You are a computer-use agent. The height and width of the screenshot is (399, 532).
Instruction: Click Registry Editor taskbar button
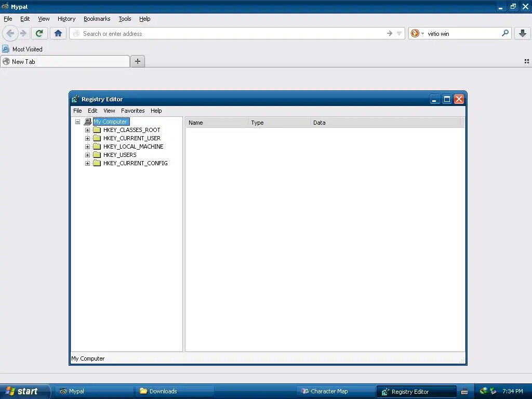(x=416, y=392)
